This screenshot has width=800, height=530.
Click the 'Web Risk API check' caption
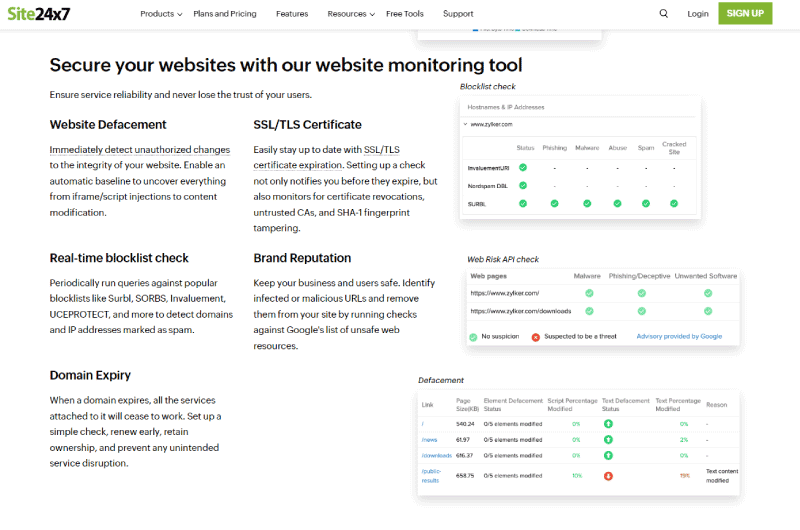point(503,260)
